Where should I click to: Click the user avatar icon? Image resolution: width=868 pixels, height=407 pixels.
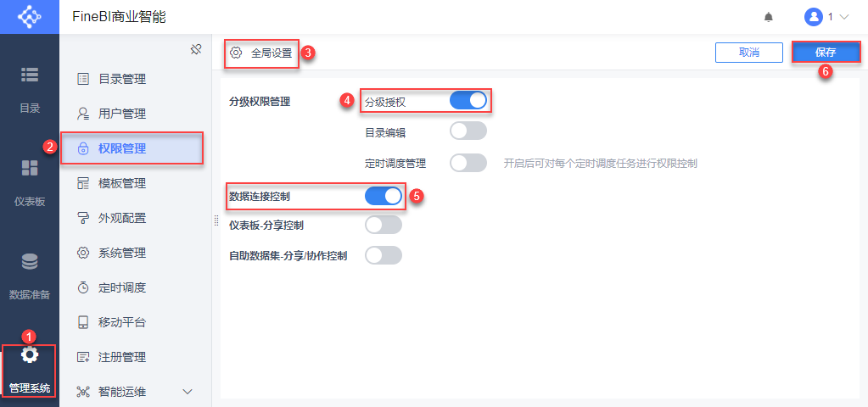(x=814, y=17)
